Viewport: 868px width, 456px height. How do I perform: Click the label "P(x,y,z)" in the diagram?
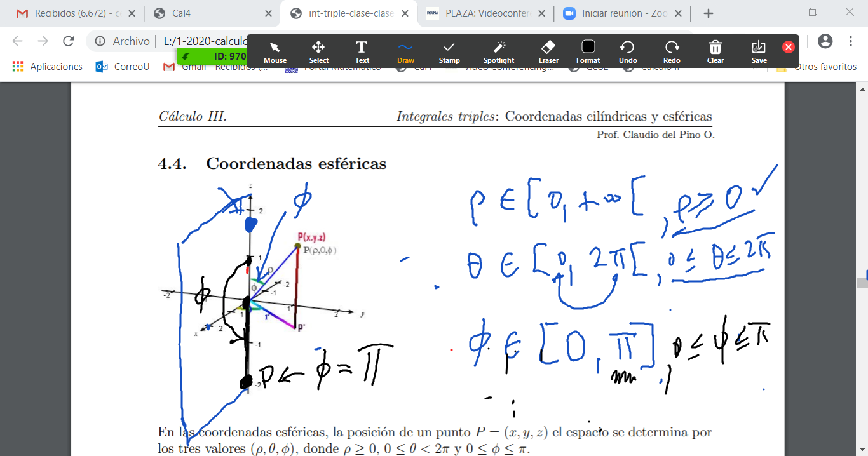(311, 238)
